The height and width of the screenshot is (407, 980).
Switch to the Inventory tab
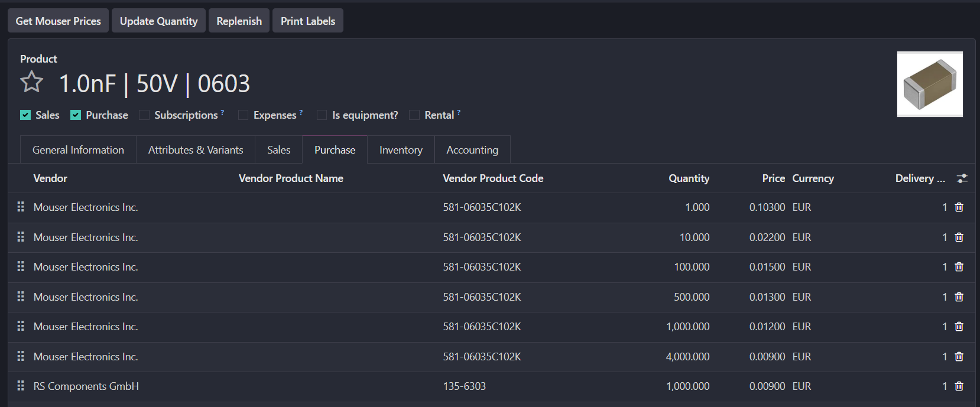coord(401,150)
